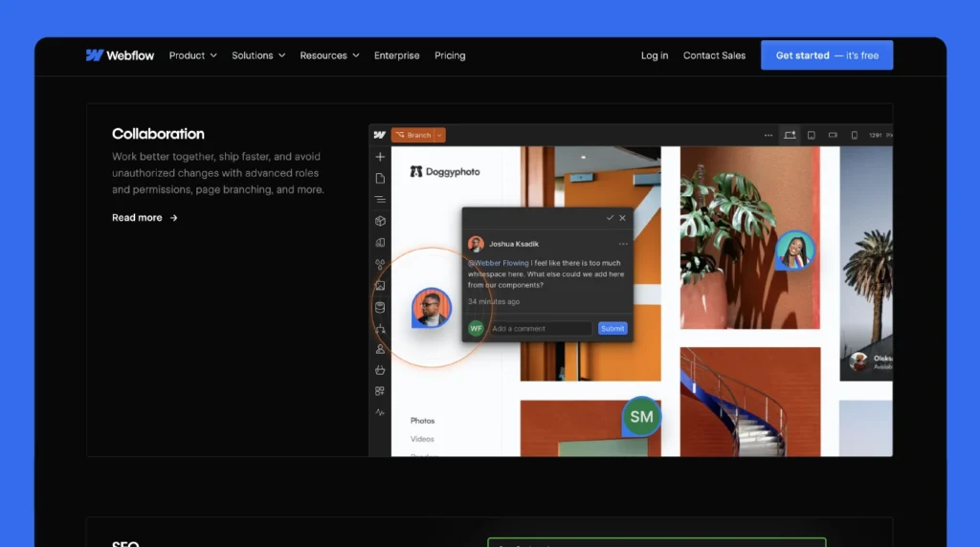
Task: Go to the Pricing page
Action: (x=450, y=55)
